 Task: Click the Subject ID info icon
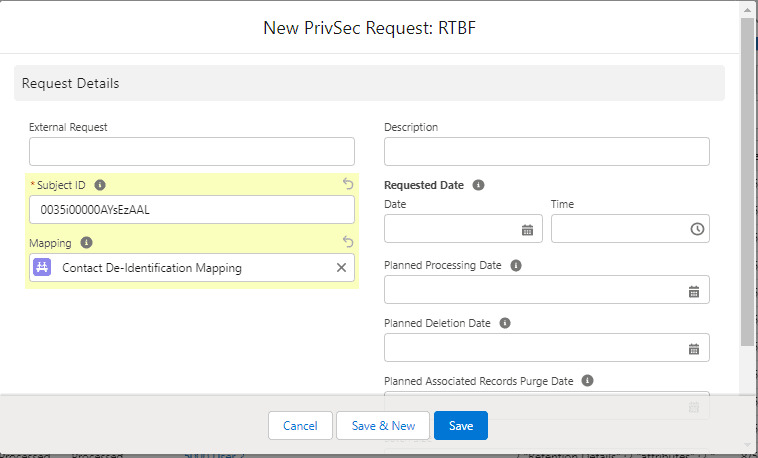(100, 185)
